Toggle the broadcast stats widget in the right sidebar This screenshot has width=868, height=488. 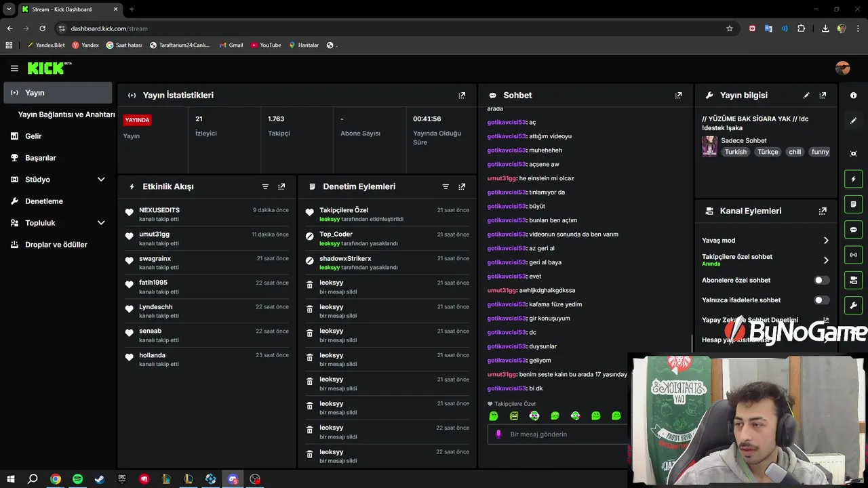[x=854, y=255]
